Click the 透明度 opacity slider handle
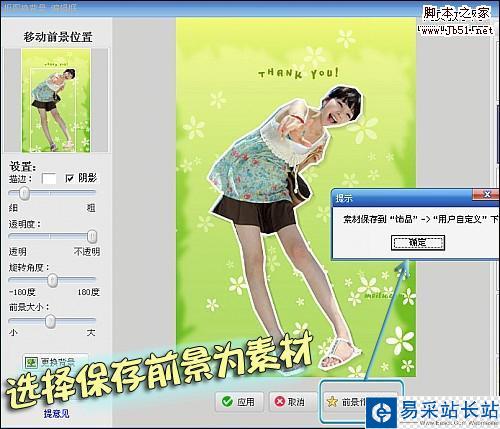Image resolution: width=500 pixels, height=429 pixels. point(92,236)
